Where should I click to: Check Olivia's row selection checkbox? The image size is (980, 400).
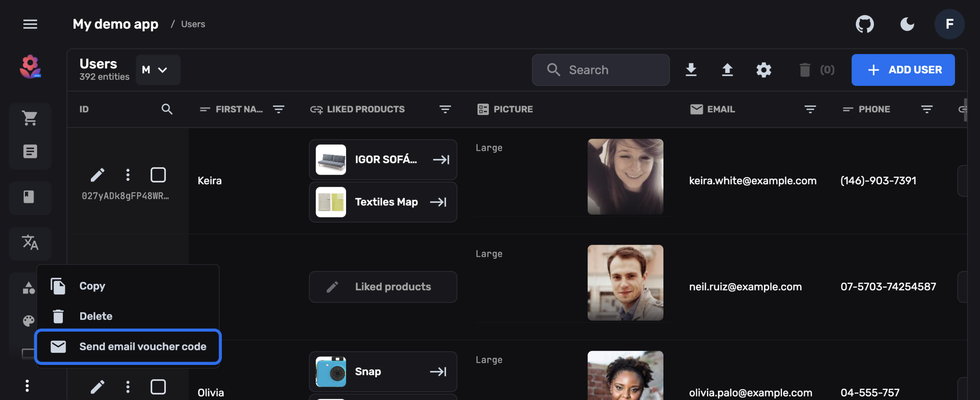(x=158, y=386)
